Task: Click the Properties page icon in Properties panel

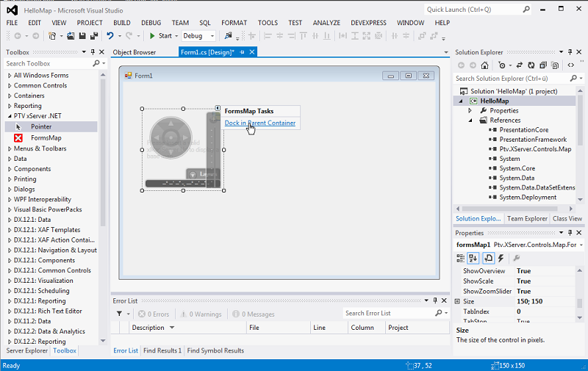Action: coord(488,258)
